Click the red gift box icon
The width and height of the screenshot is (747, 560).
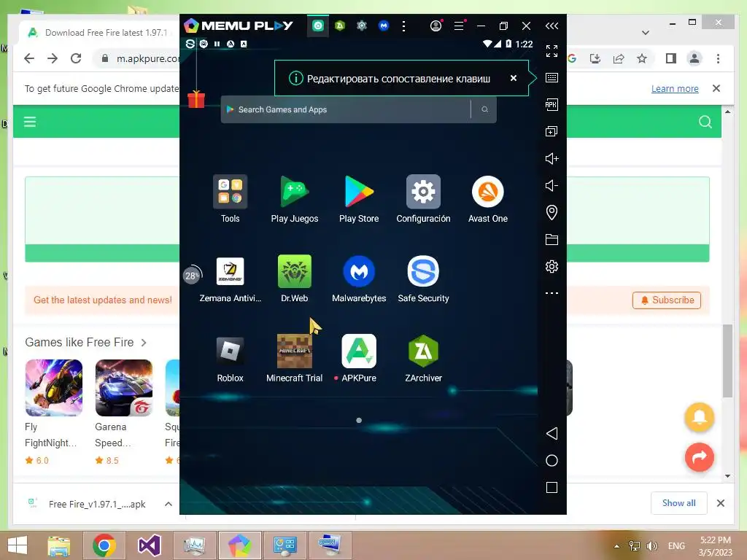coord(196,98)
